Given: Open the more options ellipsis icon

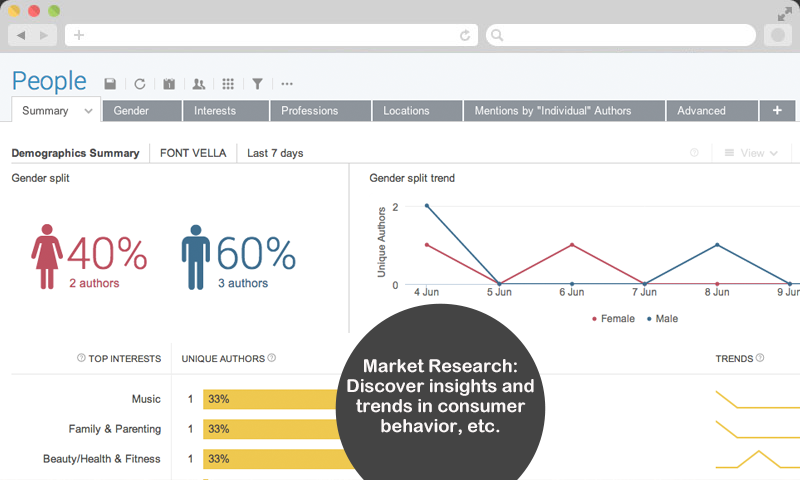Looking at the screenshot, I should click(287, 84).
